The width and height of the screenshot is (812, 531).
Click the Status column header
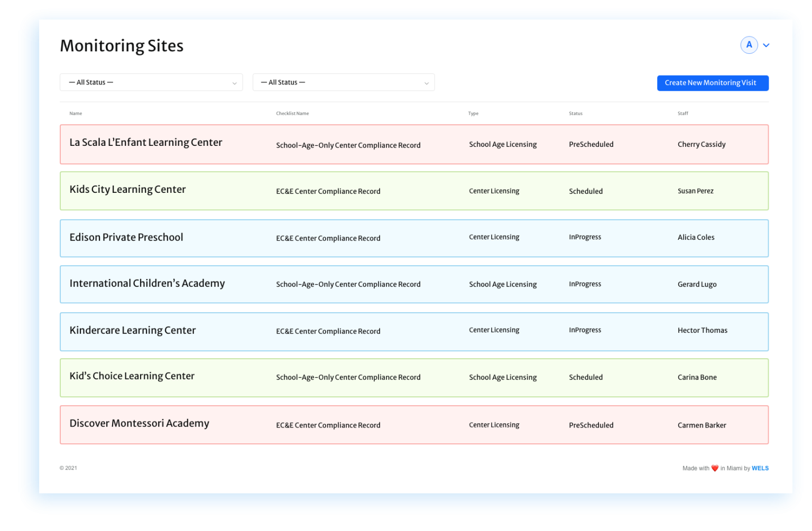point(575,114)
